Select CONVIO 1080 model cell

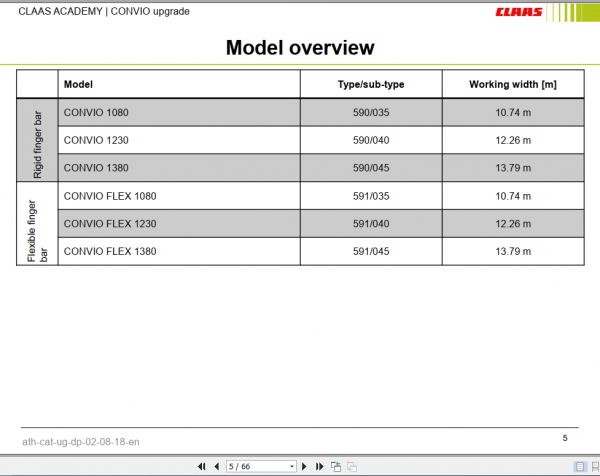pos(179,112)
